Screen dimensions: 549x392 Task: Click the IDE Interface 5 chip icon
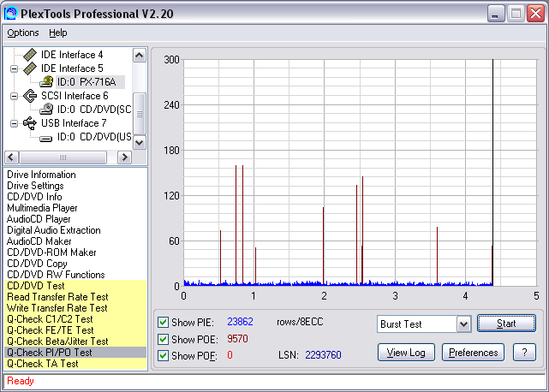[x=30, y=68]
